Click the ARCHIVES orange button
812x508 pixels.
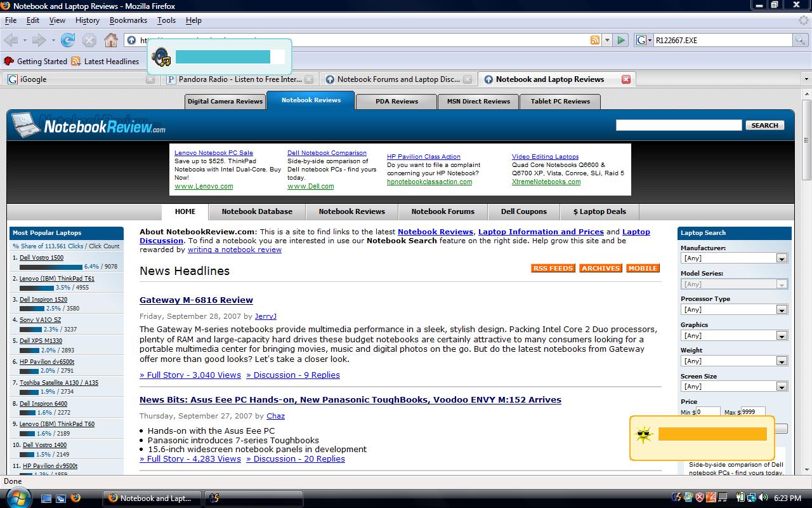coord(600,268)
